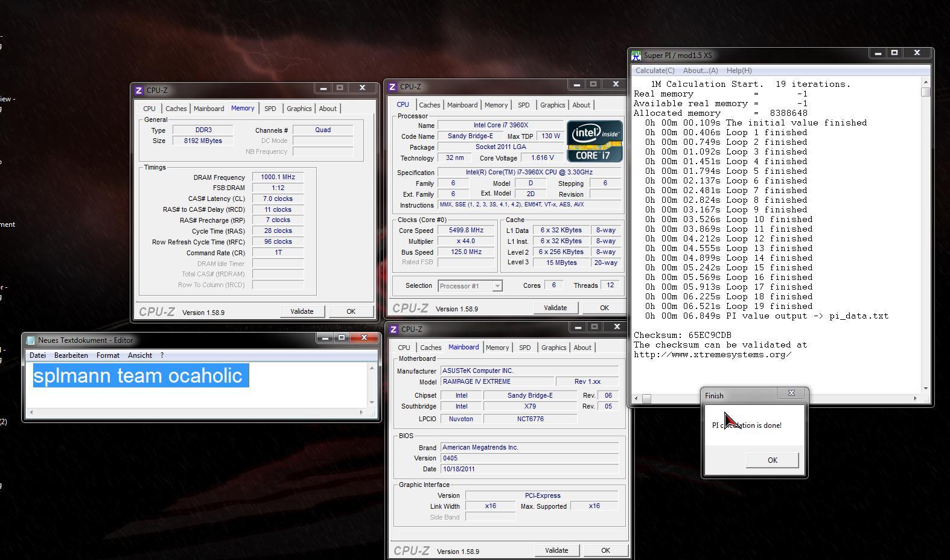Open the Calculate(C) menu in Super PI
The image size is (950, 560).
coord(655,71)
